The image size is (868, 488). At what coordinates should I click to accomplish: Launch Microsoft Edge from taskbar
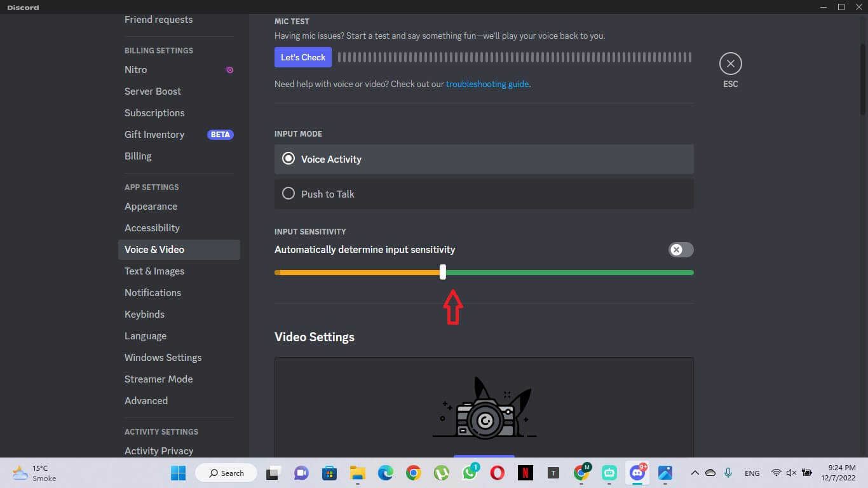tap(386, 473)
